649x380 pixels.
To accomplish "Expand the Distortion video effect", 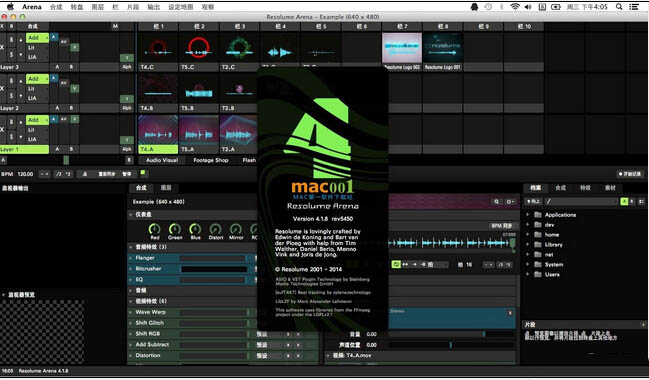I will pos(131,356).
